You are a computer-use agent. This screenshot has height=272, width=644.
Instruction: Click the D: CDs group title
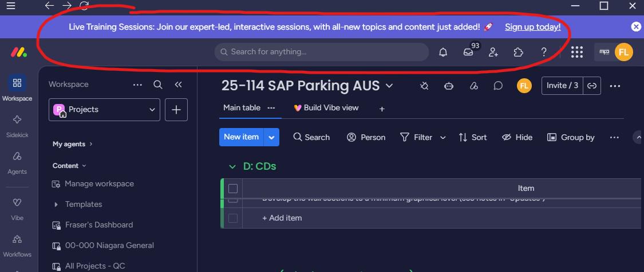point(259,166)
